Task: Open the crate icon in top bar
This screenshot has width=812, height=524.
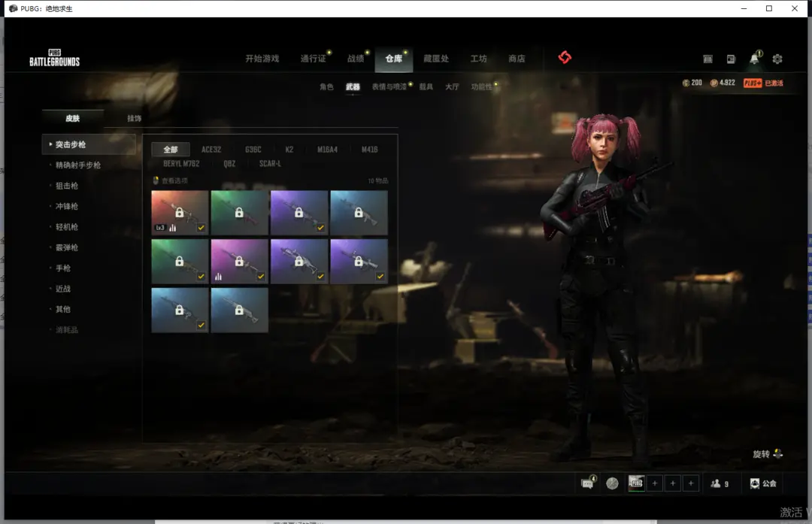Action: pos(707,59)
